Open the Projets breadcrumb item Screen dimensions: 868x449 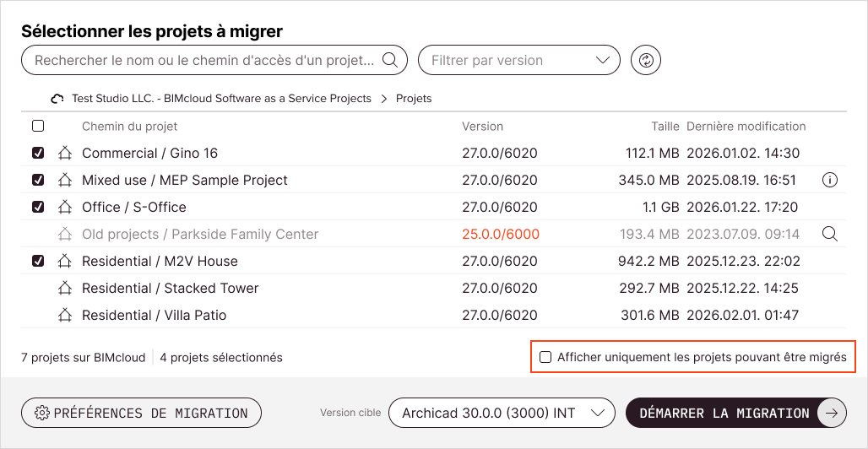tap(414, 99)
